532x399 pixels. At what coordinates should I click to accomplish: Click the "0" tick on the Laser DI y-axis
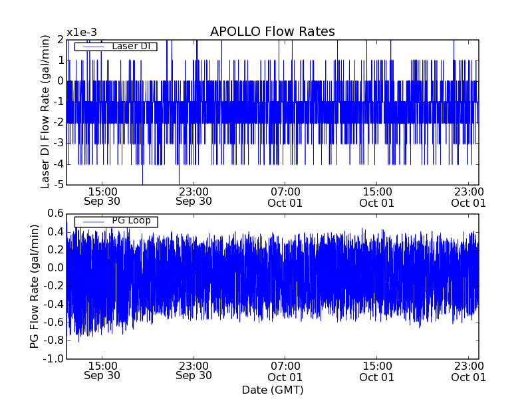(61, 81)
